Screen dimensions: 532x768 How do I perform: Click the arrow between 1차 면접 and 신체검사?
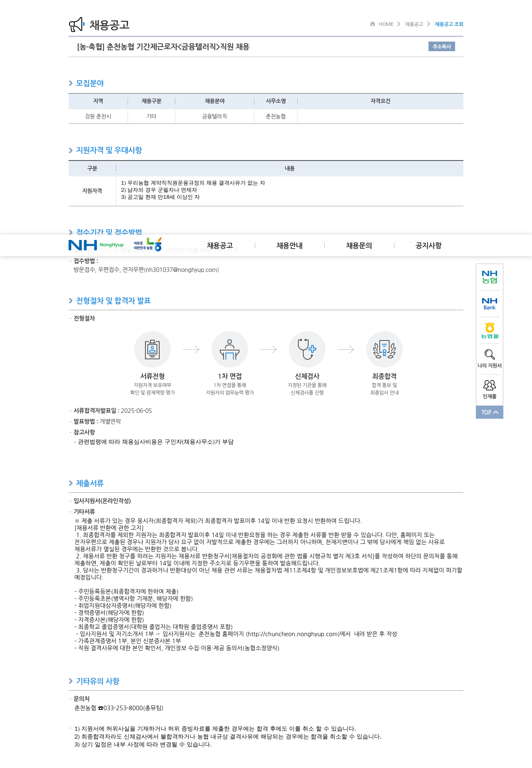coord(268,349)
